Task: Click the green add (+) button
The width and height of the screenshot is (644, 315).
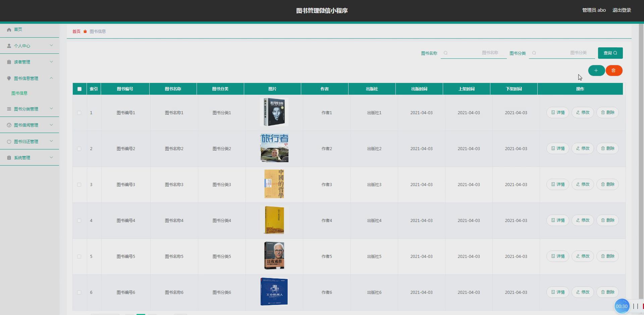Action: [x=596, y=70]
